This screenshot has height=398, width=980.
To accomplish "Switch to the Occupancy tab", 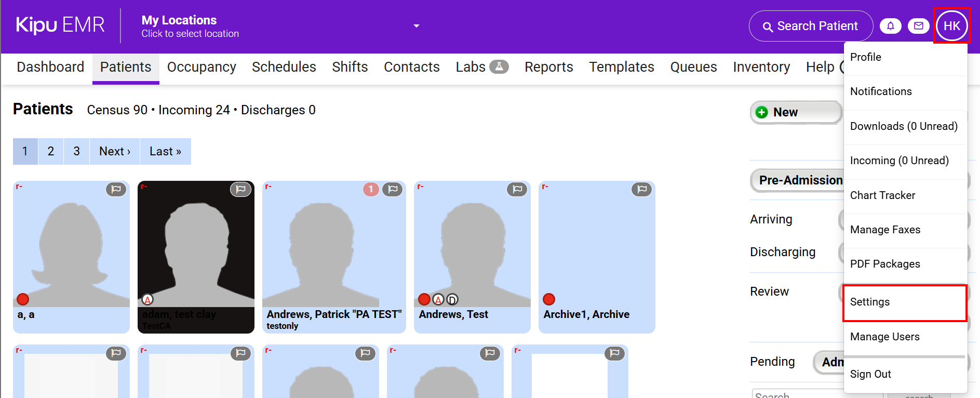I will (202, 67).
